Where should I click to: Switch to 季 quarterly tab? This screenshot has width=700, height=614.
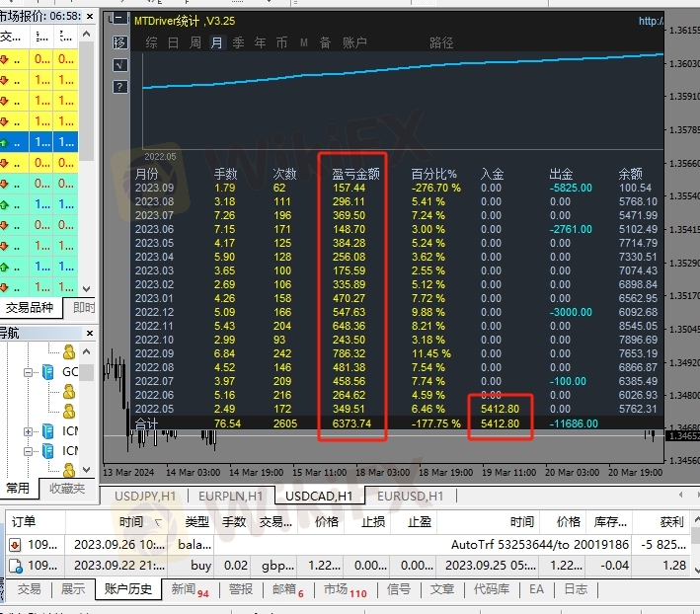[x=238, y=42]
